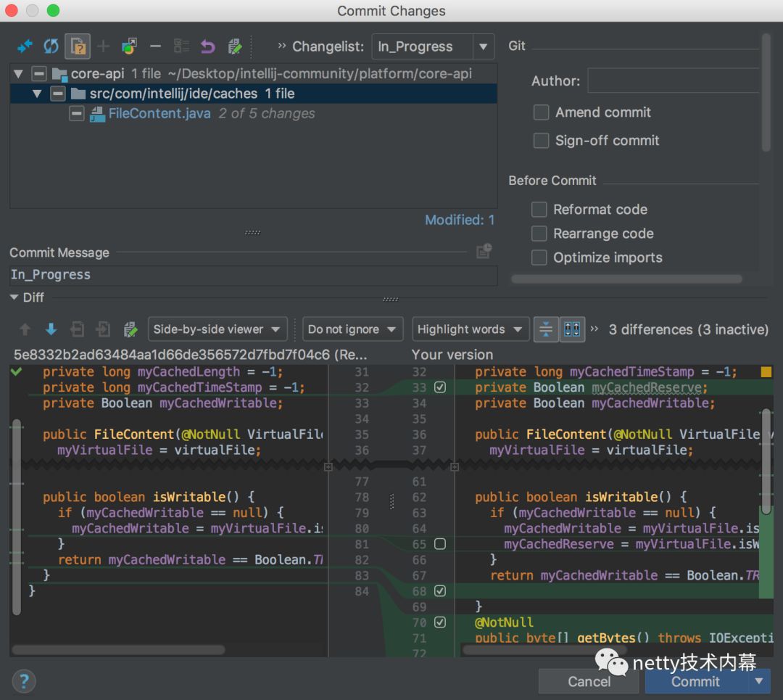Image resolution: width=783 pixels, height=700 pixels.
Task: Enable the Amend commit checkbox
Action: pos(541,112)
